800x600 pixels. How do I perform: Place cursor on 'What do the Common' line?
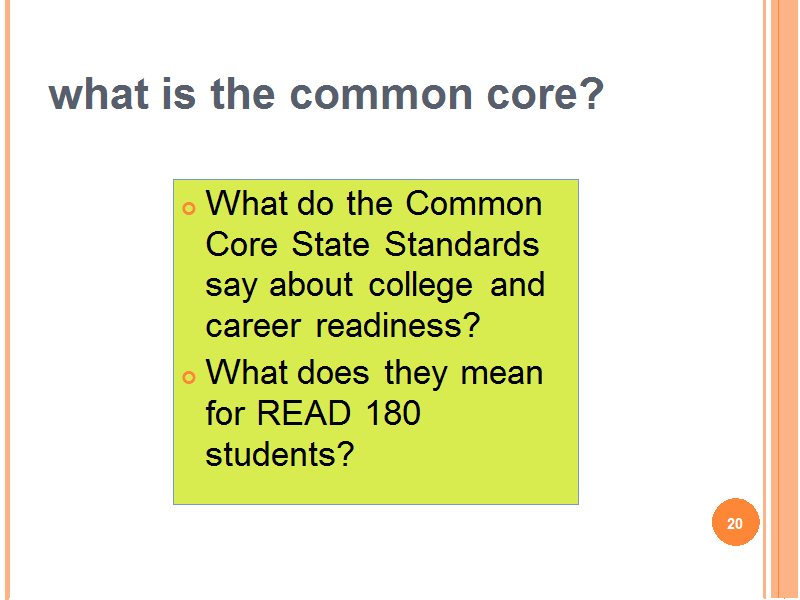tap(374, 204)
